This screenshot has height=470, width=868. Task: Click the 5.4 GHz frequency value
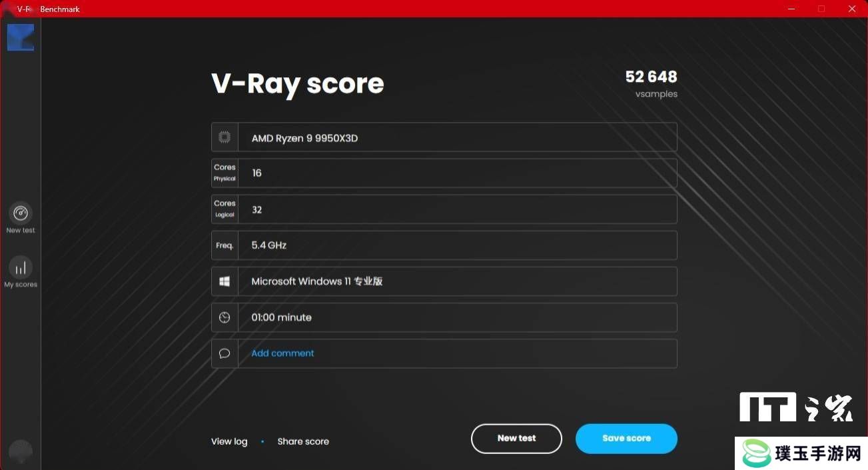269,245
